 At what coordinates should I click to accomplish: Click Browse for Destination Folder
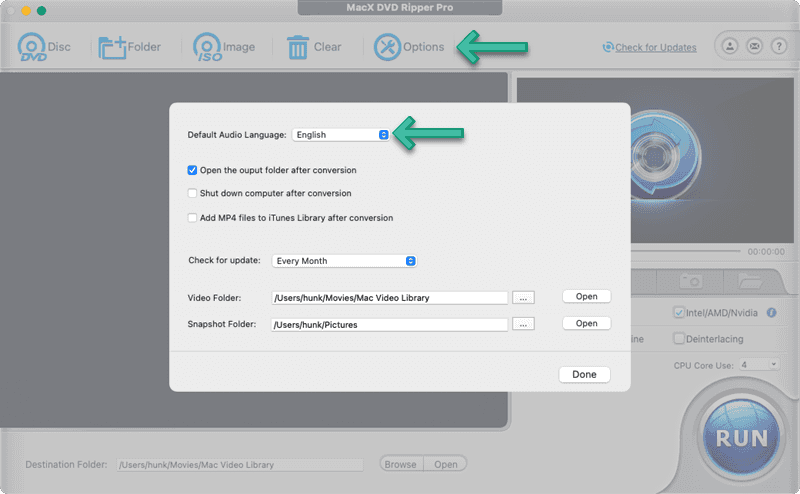(401, 464)
